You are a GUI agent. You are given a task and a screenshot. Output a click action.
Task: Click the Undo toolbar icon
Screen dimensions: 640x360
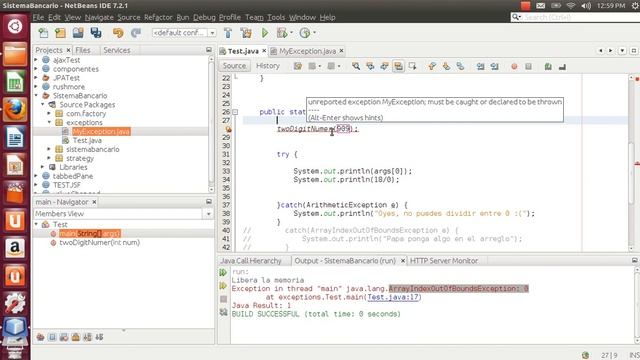(118, 33)
